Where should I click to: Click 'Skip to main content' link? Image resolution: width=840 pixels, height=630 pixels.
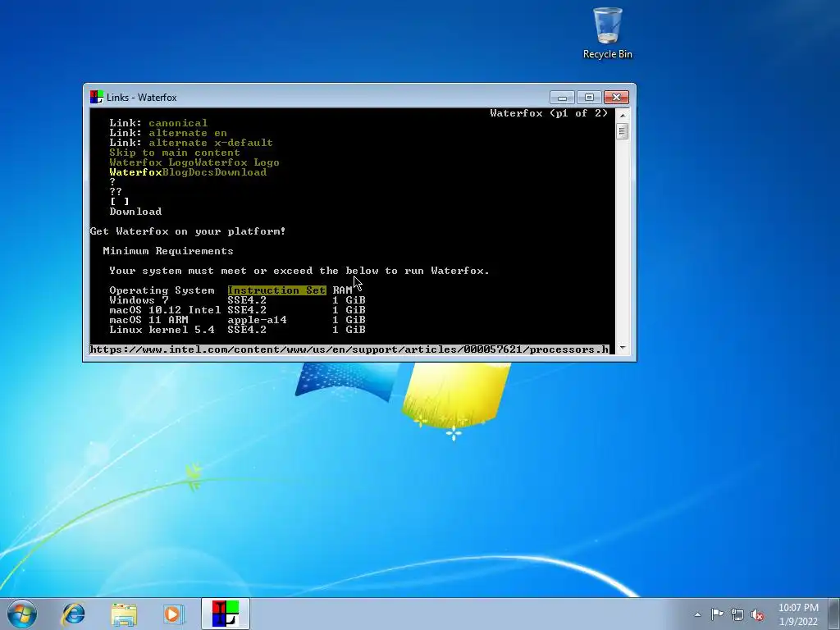pos(175,152)
